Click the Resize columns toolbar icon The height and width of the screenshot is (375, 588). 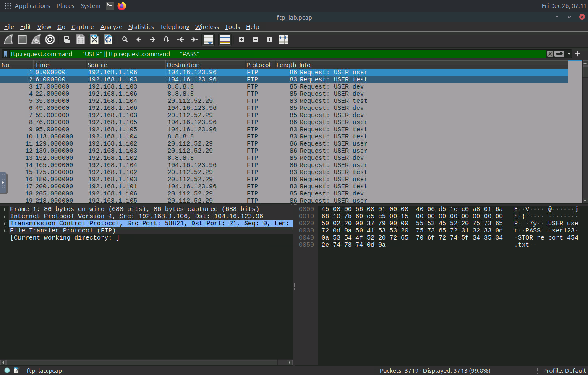click(283, 39)
